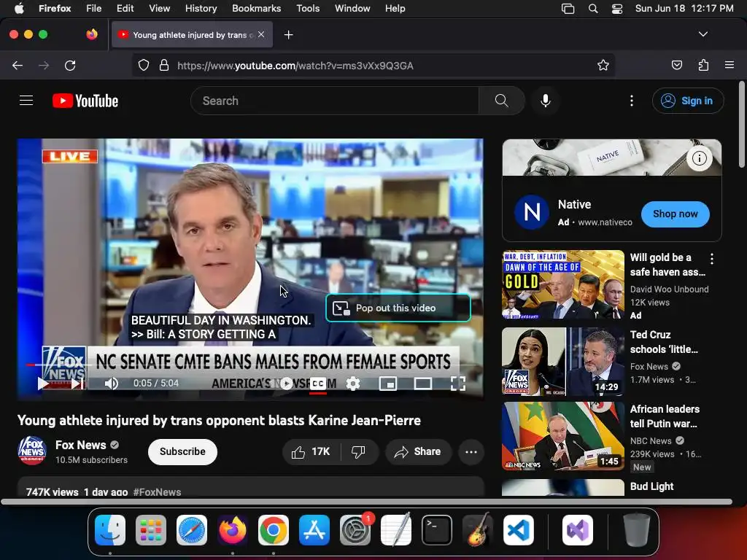Open video player settings gear
This screenshot has width=747, height=560.
[353, 384]
